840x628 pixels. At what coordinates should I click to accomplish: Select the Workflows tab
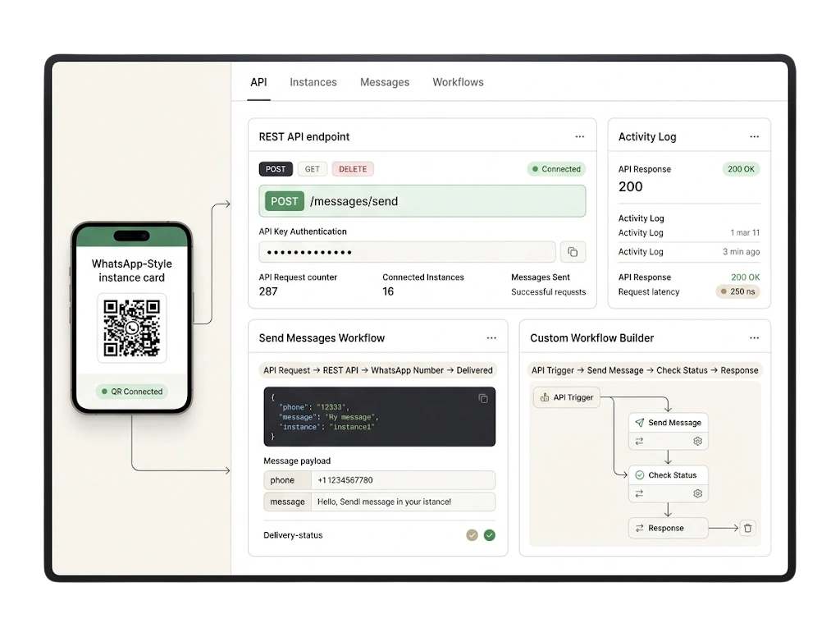[458, 82]
